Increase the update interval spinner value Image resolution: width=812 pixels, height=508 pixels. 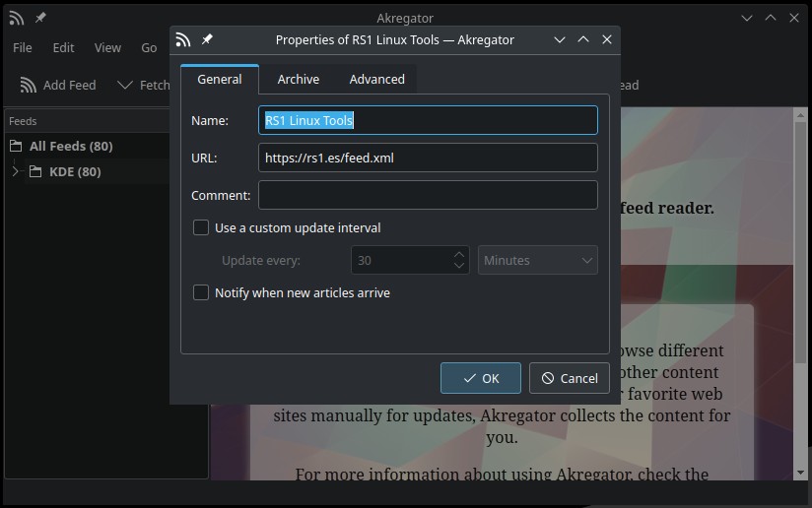point(459,254)
